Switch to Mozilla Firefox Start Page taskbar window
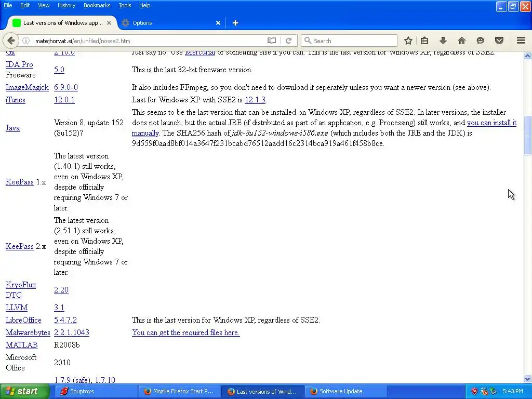This screenshot has height=399, width=532. tap(179, 392)
